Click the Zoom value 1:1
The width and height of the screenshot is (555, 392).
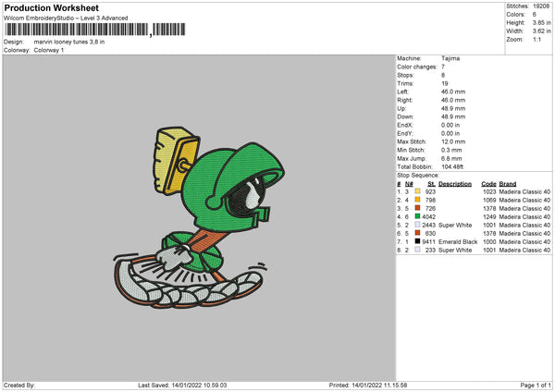pyautogui.click(x=536, y=39)
